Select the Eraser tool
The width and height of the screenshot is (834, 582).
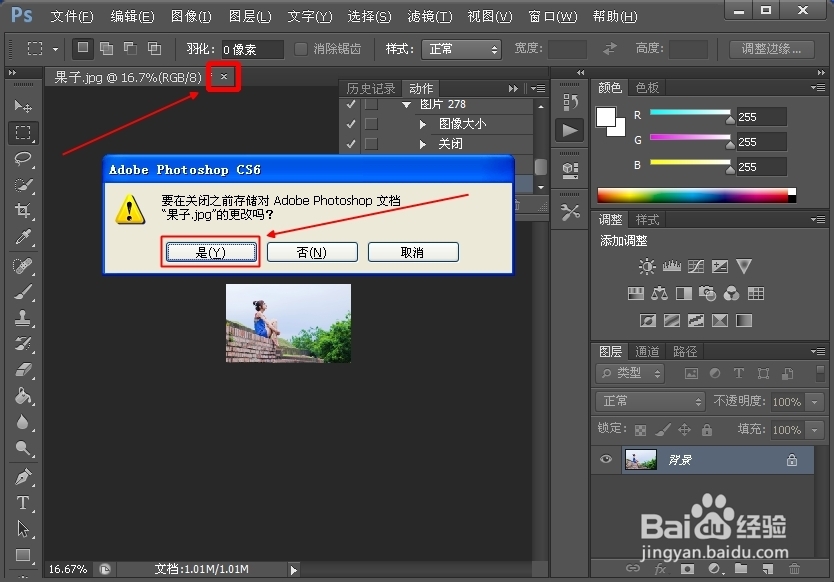click(x=22, y=370)
